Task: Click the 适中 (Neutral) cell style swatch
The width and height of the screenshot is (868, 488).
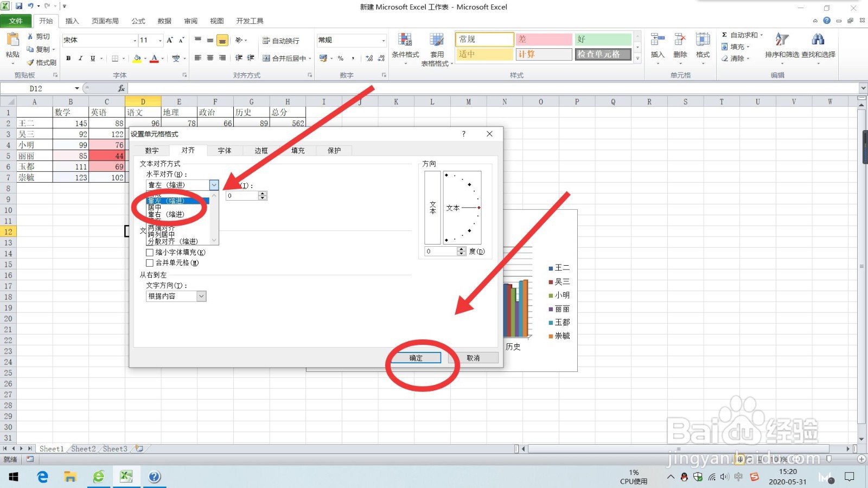Action: tap(484, 54)
